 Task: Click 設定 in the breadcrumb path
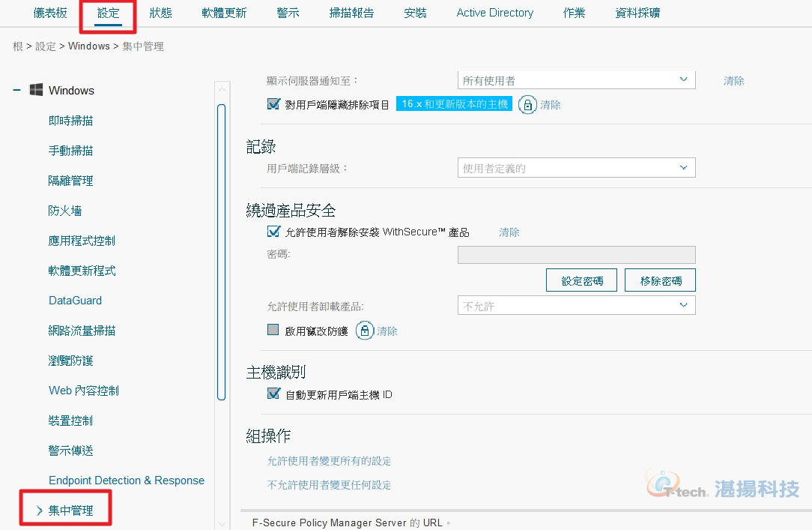point(46,46)
